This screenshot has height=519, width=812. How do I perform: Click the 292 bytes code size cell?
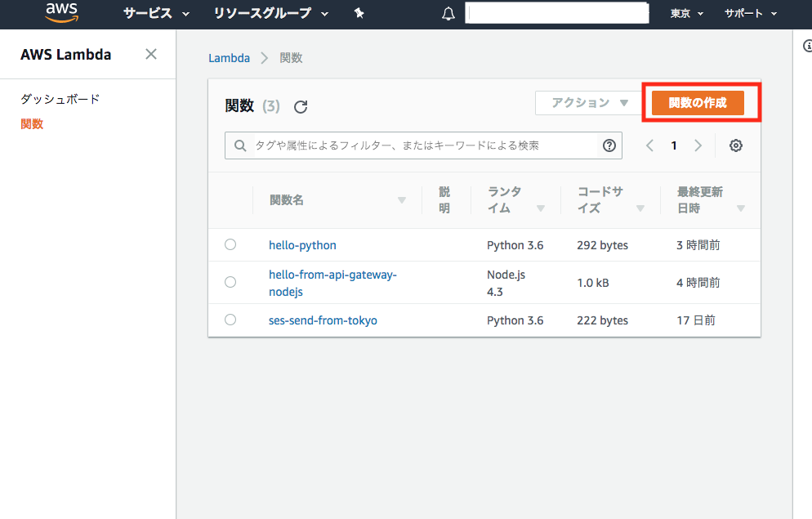click(602, 245)
